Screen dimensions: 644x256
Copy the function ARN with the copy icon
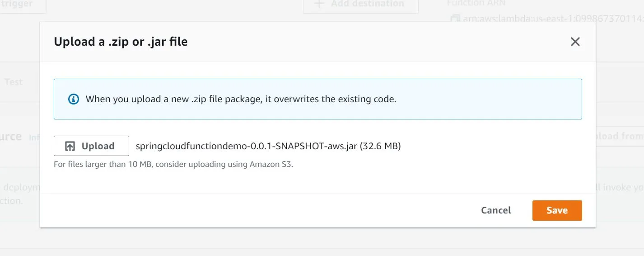click(x=454, y=19)
